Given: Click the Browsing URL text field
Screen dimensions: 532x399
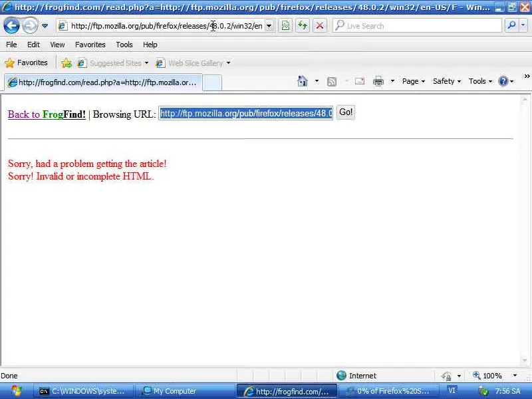Looking at the screenshot, I should [245, 113].
